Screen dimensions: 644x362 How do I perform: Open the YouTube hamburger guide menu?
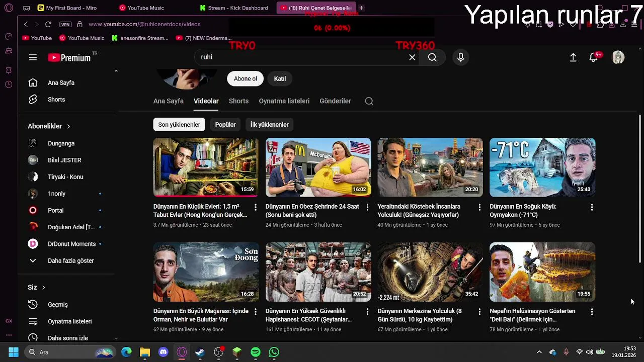click(33, 57)
